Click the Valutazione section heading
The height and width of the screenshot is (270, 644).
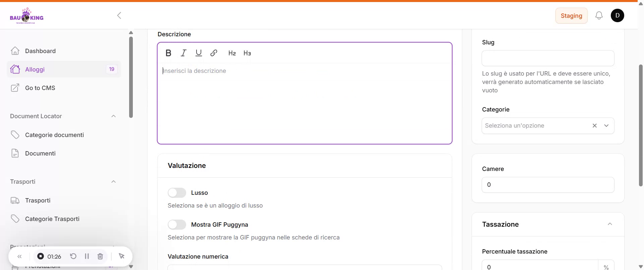[187, 166]
